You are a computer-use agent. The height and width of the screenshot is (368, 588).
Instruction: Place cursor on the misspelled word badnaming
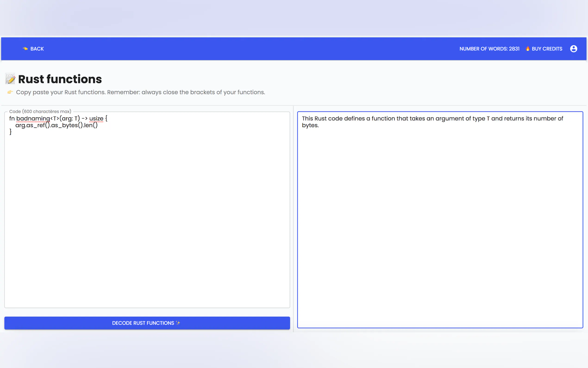pyautogui.click(x=33, y=118)
